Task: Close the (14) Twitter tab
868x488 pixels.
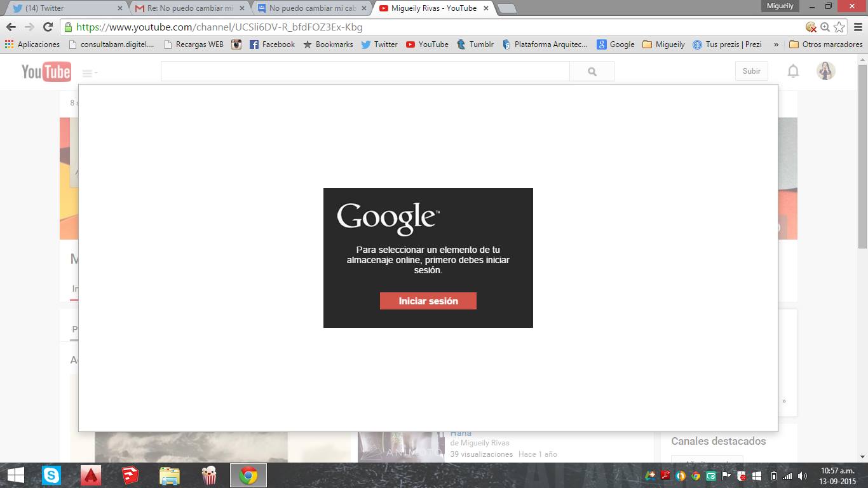Action: (x=119, y=8)
